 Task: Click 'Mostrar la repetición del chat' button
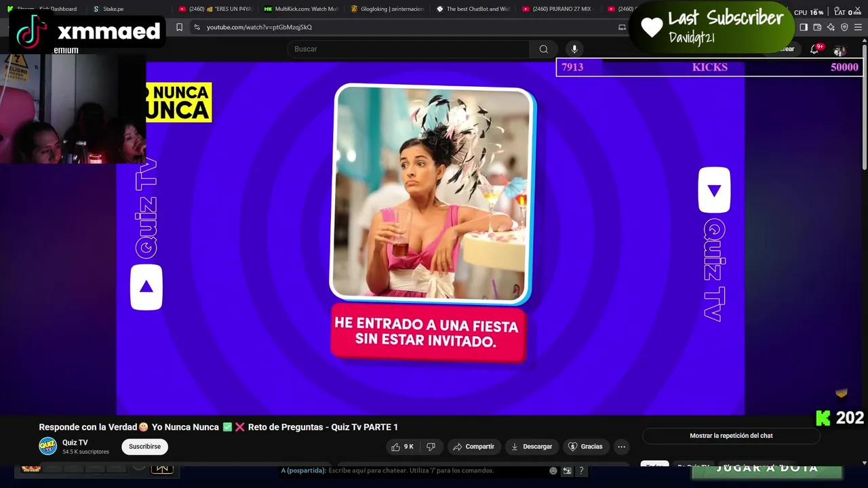coord(731,436)
